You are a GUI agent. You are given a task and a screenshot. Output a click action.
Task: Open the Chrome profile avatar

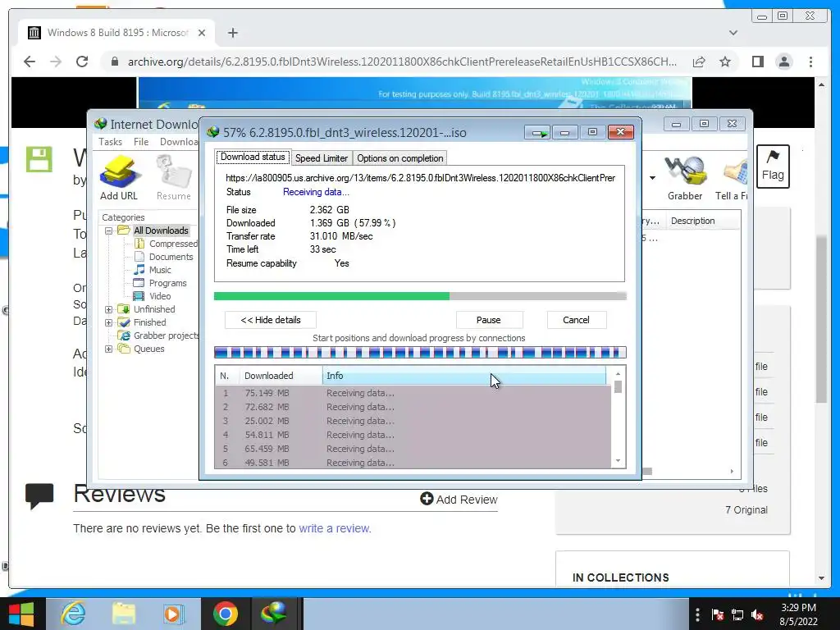pos(783,62)
